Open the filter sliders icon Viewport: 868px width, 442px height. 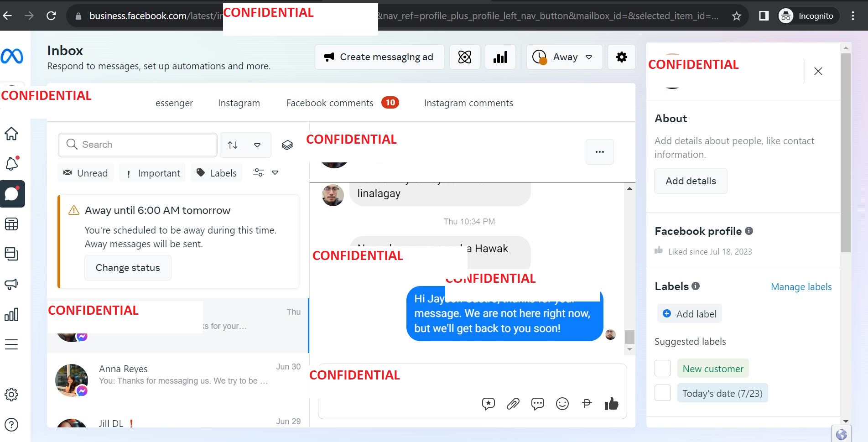click(x=259, y=172)
